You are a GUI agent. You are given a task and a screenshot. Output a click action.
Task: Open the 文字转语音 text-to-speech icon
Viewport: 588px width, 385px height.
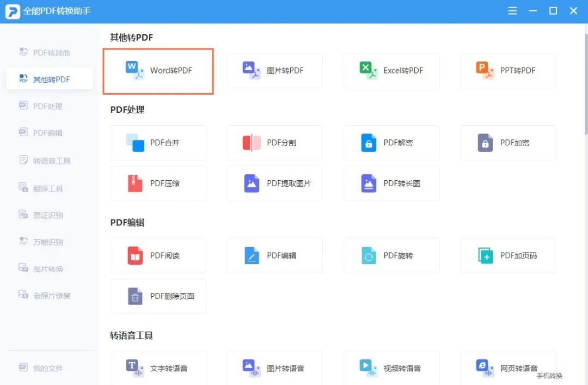134,368
